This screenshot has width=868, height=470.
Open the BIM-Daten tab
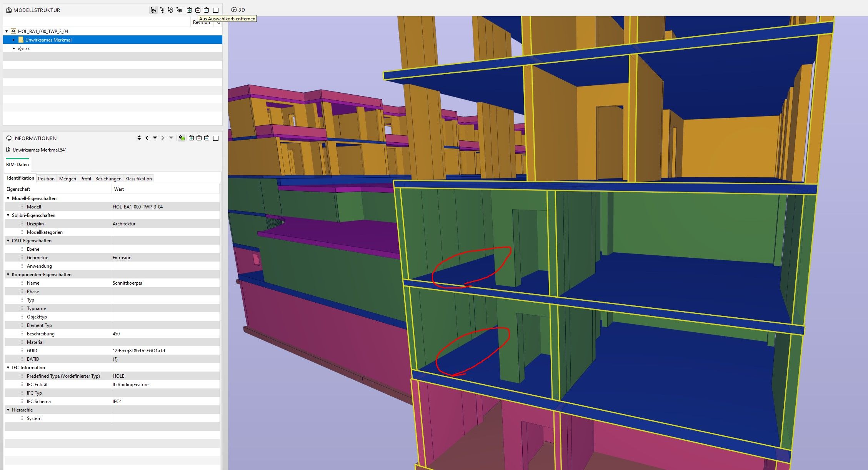coord(17,164)
